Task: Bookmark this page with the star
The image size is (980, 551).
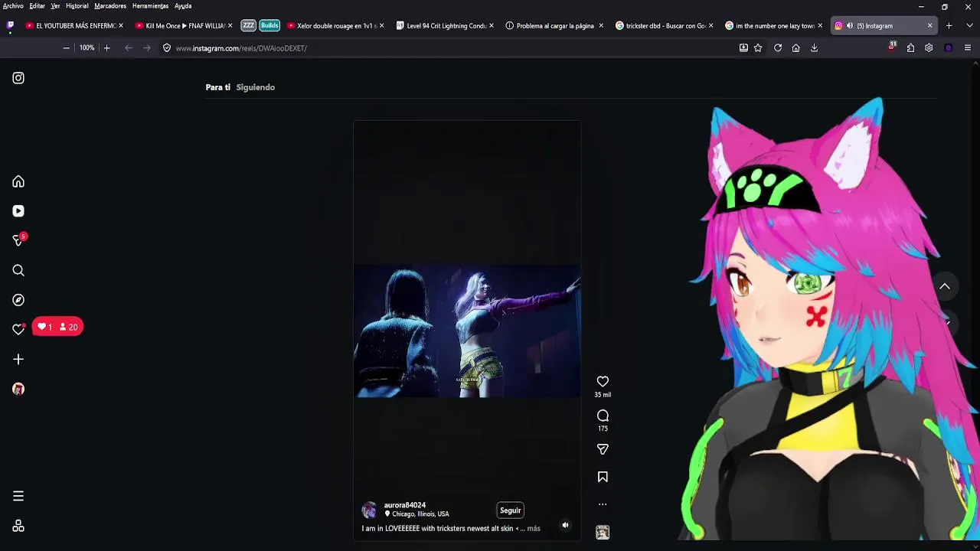Action: [758, 47]
